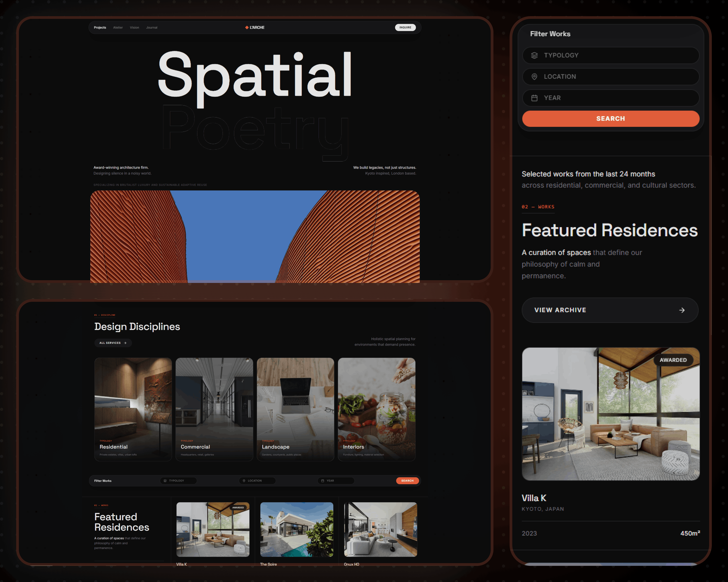Click the location pin icon in the Location filter
Screen dimensions: 728x582
point(535,77)
